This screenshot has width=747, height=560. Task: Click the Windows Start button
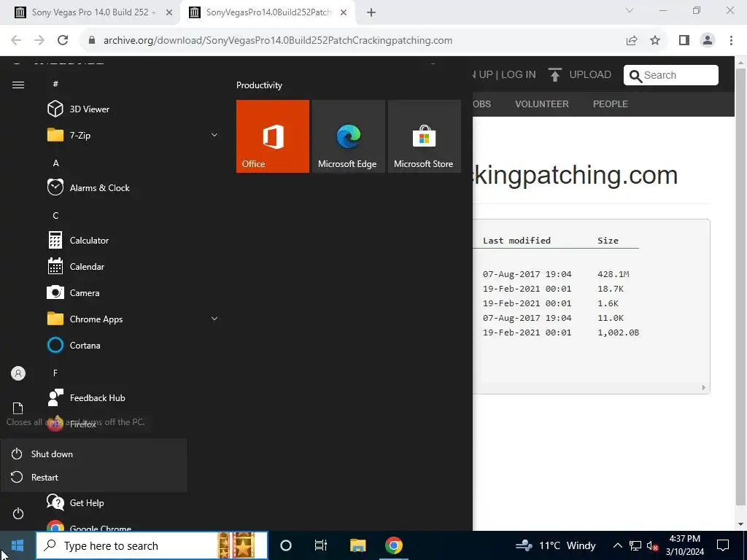coord(18,545)
